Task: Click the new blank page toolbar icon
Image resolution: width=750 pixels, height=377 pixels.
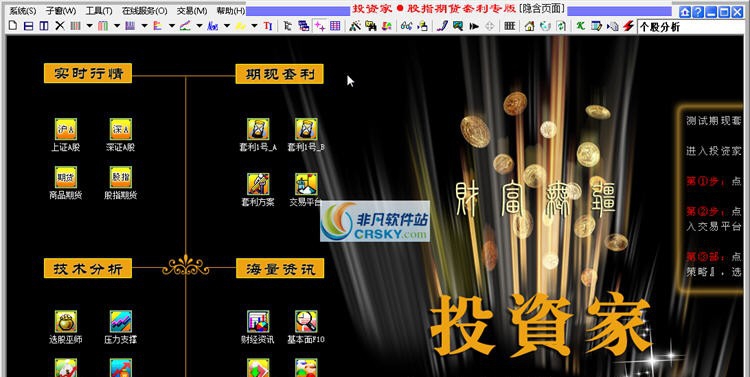Action: (12, 26)
